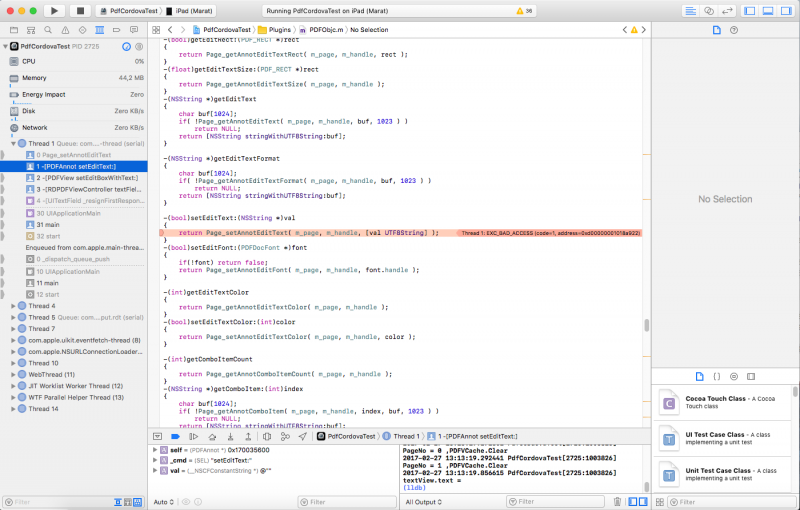Toggle the bottom debug area visibility
The image size is (800, 510).
coord(767,10)
